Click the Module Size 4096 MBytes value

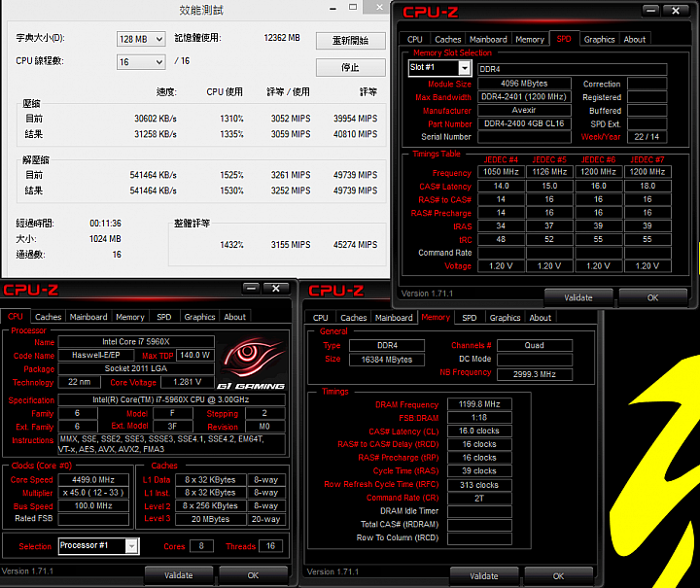click(x=524, y=84)
